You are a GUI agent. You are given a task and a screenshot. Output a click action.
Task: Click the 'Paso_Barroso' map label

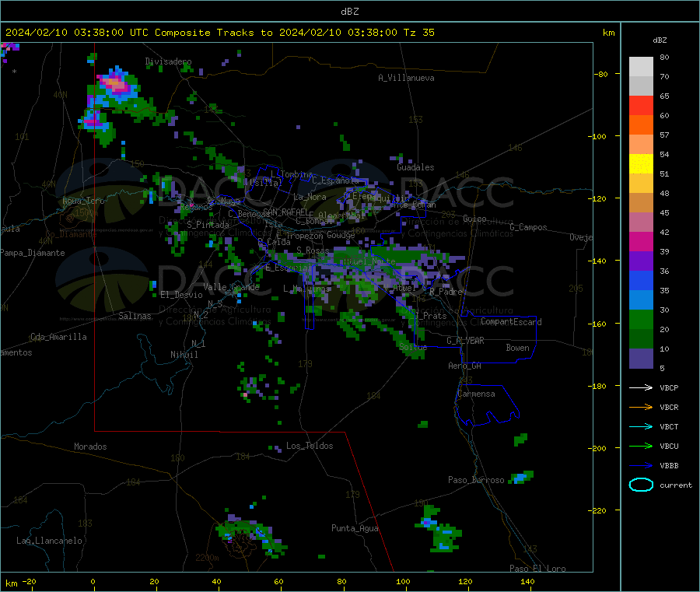(476, 480)
